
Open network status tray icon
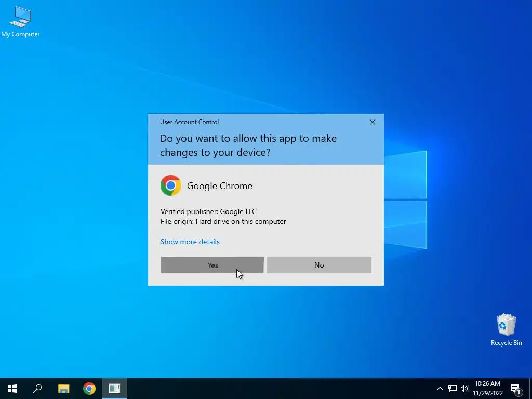(453, 389)
